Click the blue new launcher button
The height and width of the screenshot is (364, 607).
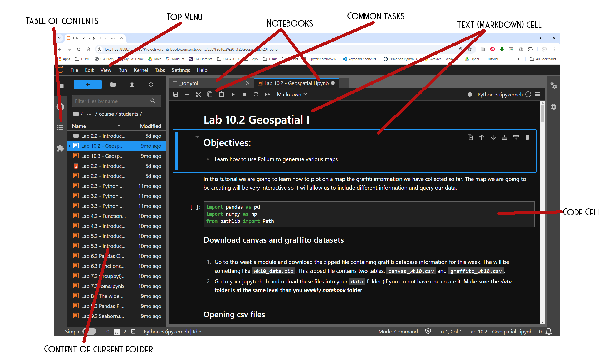coord(87,85)
